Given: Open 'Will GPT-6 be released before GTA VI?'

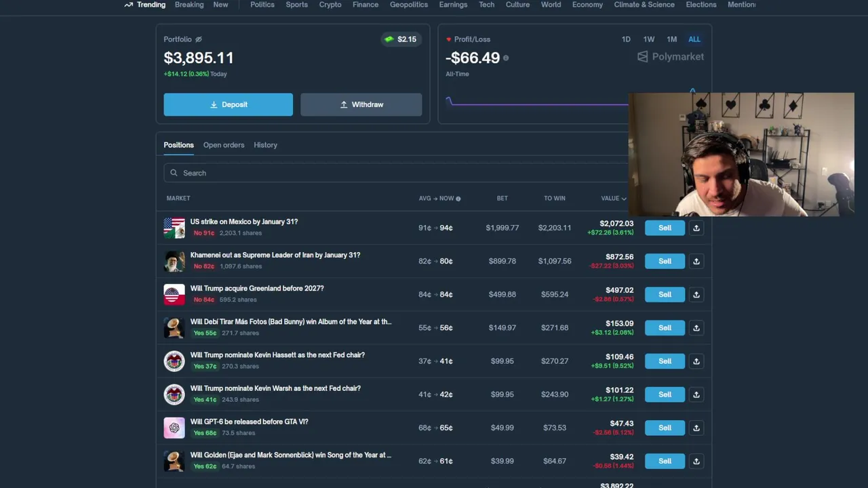Looking at the screenshot, I should point(249,422).
